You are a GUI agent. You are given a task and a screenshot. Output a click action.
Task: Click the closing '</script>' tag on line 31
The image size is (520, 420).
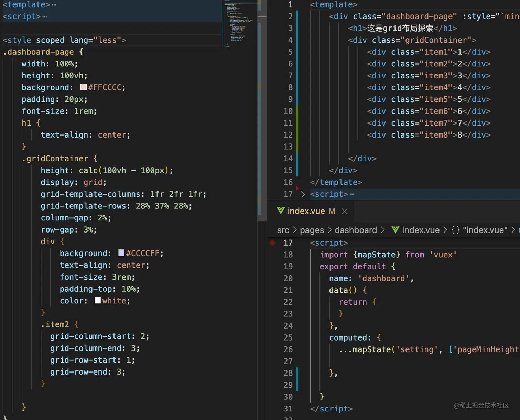[x=331, y=409]
